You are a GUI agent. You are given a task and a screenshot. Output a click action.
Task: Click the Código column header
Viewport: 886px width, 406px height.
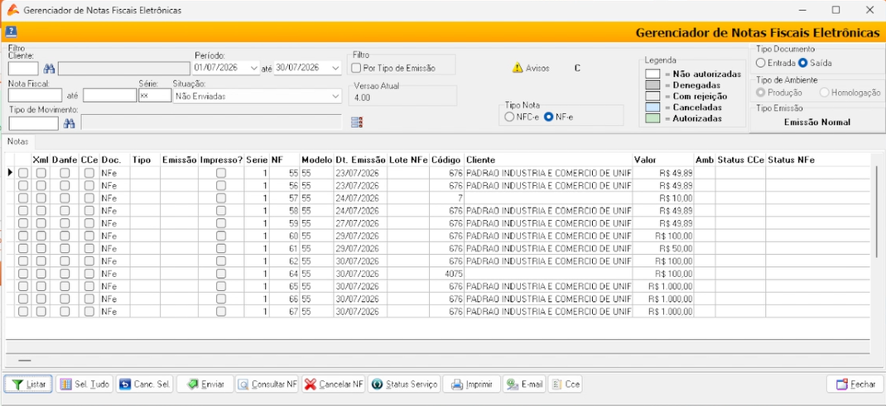click(446, 160)
